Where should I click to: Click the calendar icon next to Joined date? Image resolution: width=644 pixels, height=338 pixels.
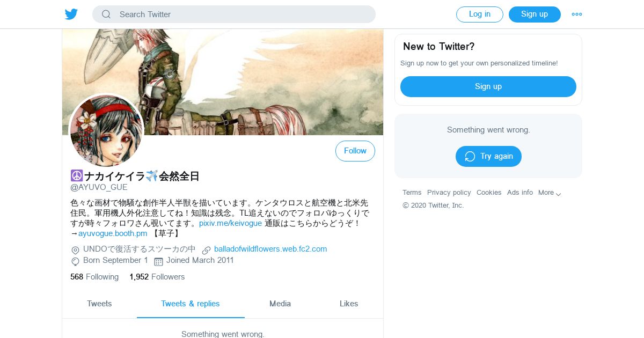tap(158, 261)
